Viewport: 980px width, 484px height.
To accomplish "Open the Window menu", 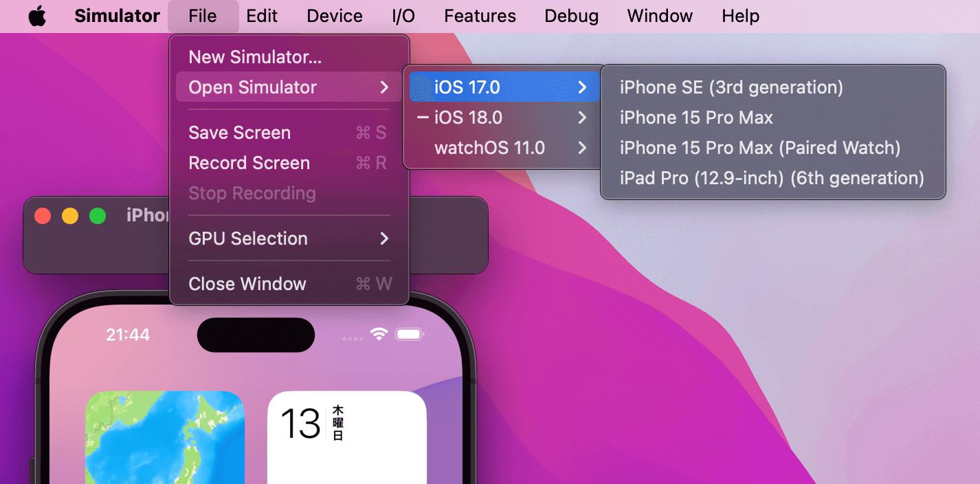I will click(660, 16).
